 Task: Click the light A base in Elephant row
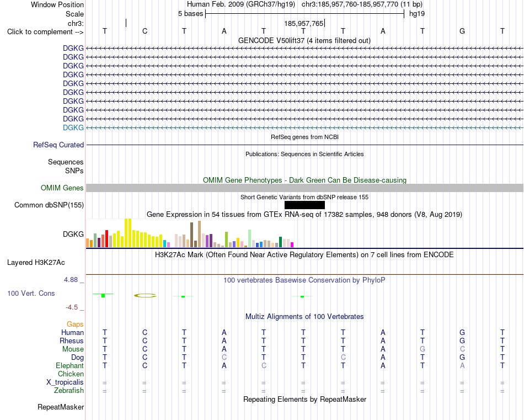coord(462,365)
